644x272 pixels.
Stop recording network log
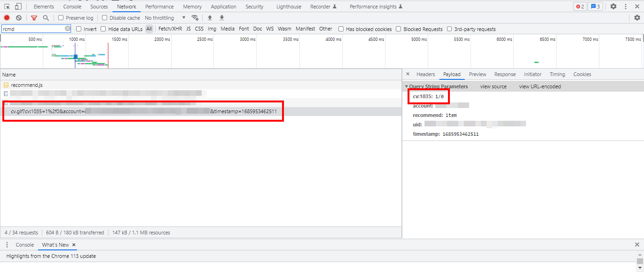[7, 18]
